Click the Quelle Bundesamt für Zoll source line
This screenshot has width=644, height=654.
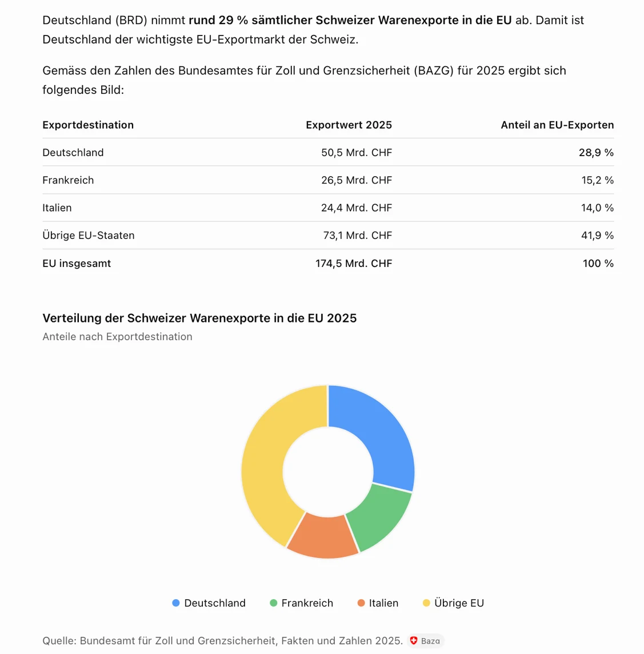click(223, 641)
